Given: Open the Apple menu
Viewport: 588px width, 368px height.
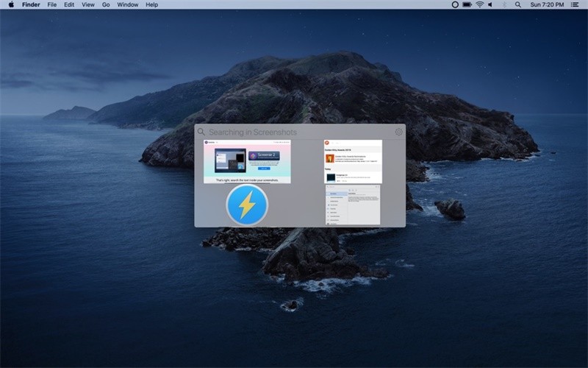Looking at the screenshot, I should click(x=11, y=4).
